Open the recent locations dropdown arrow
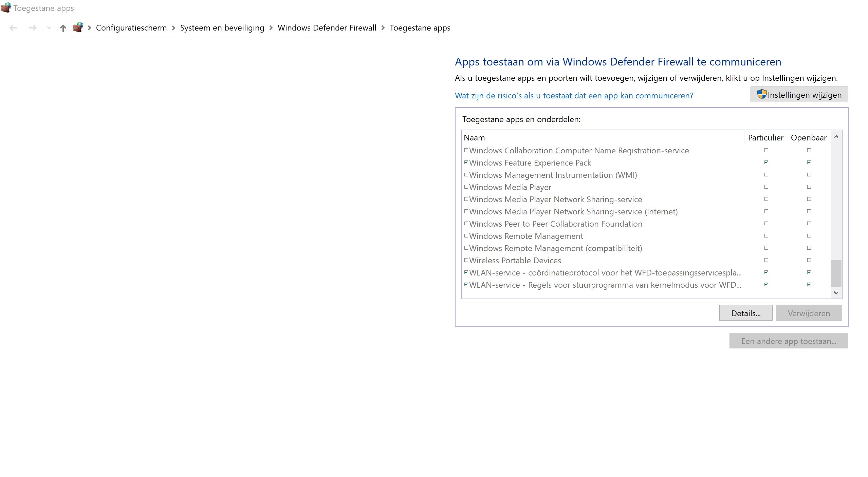 coord(49,28)
